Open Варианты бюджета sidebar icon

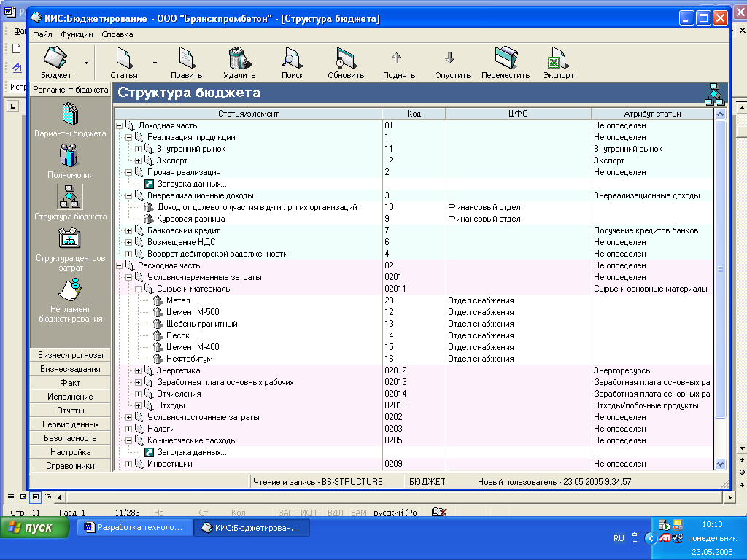[x=71, y=114]
